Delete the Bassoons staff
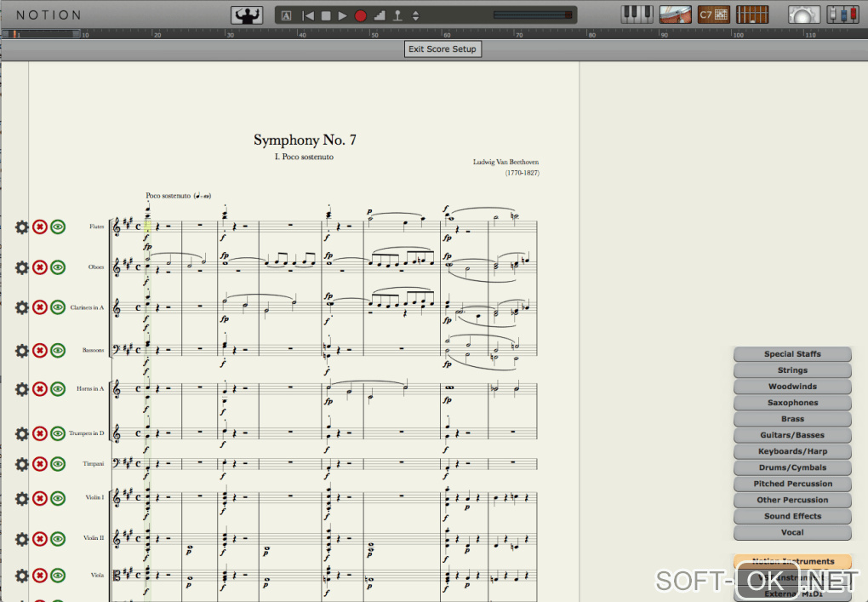The height and width of the screenshot is (602, 868). click(x=40, y=351)
